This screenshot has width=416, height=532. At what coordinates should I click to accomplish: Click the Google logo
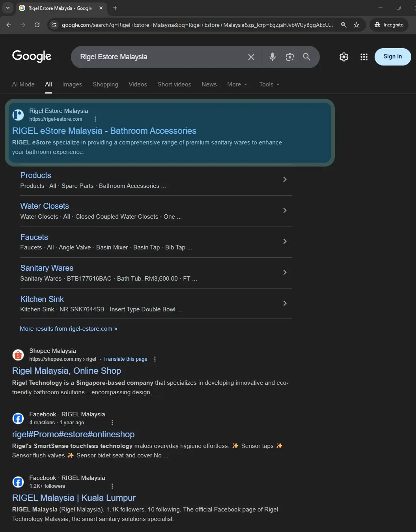pos(32,56)
